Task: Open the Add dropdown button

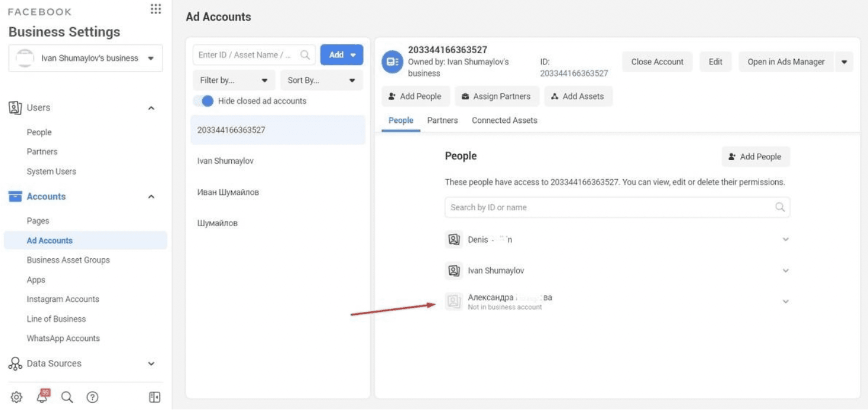Action: coord(342,55)
